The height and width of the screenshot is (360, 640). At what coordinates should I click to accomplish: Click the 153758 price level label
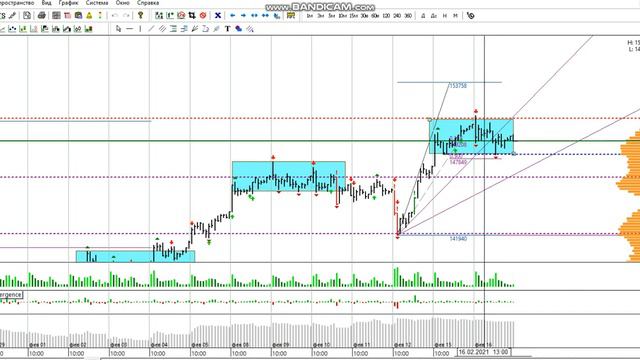458,86
